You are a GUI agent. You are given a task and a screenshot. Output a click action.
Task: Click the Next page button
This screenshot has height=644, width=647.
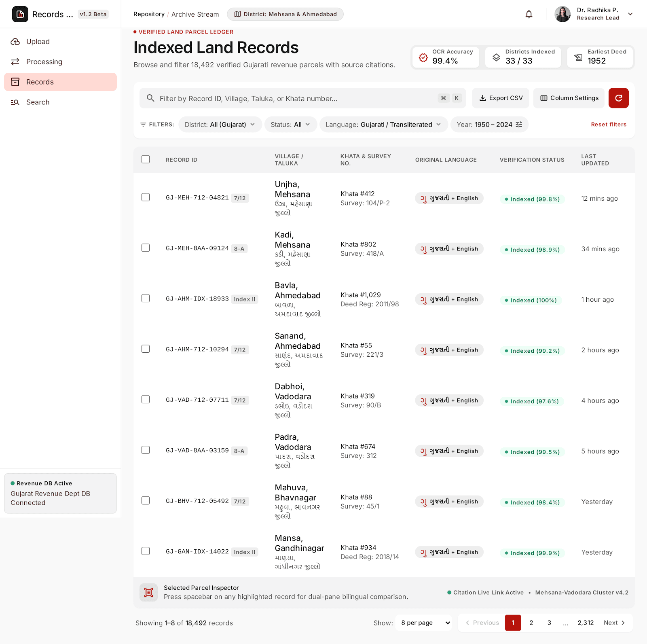[614, 623]
